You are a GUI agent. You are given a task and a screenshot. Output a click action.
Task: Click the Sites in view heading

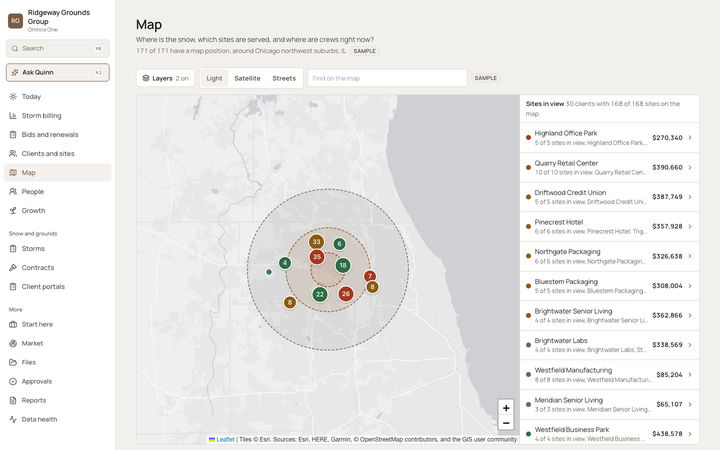tap(545, 104)
